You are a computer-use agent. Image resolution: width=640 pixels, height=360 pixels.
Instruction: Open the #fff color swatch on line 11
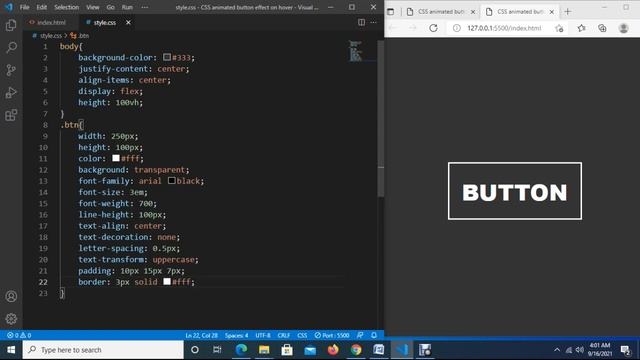[x=116, y=158]
